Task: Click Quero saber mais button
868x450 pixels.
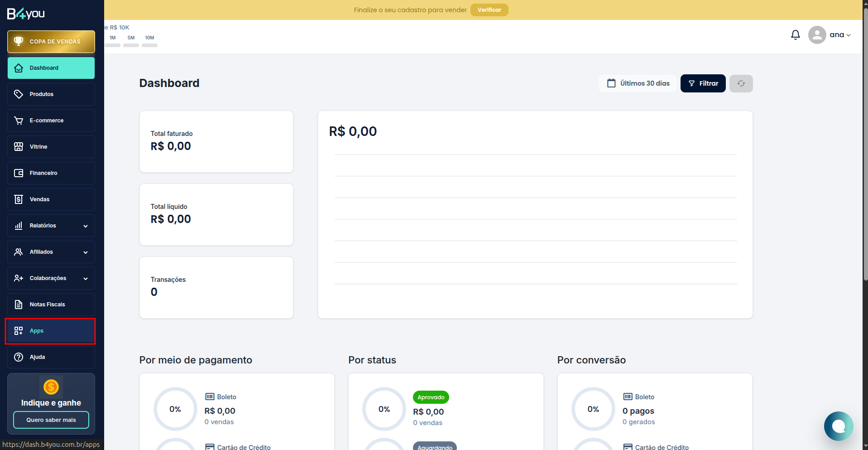Action: [51, 420]
